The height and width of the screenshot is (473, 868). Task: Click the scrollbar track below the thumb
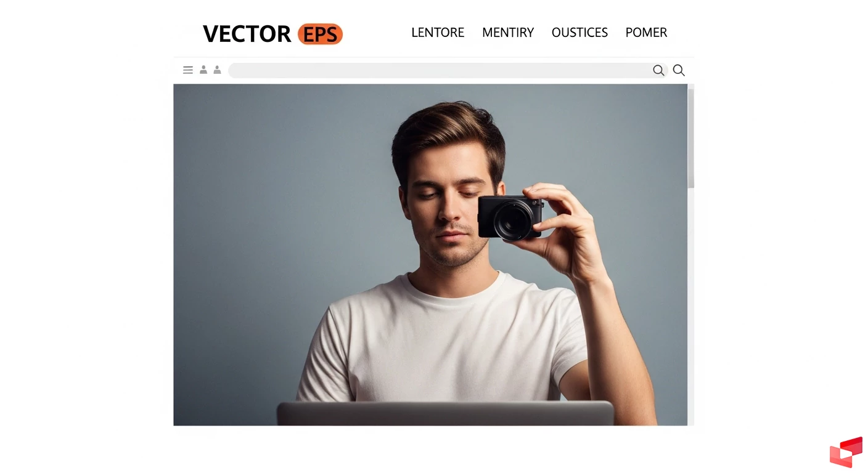[691, 307]
